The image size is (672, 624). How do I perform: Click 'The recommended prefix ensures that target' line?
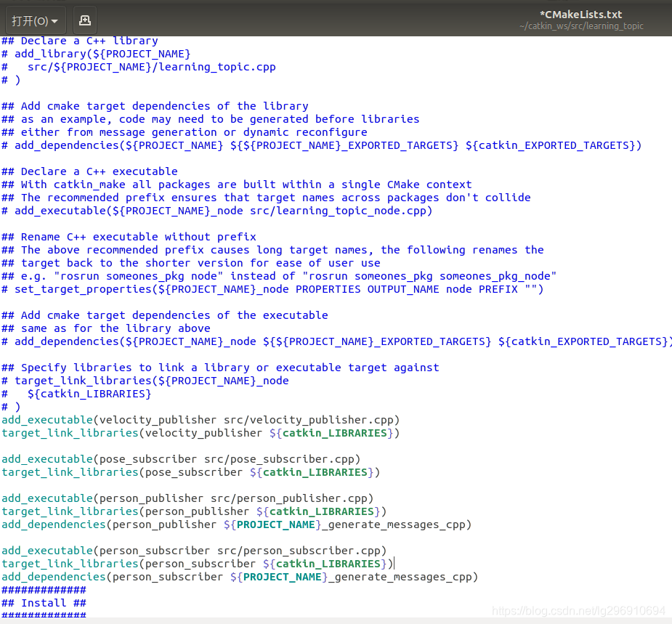pos(266,198)
